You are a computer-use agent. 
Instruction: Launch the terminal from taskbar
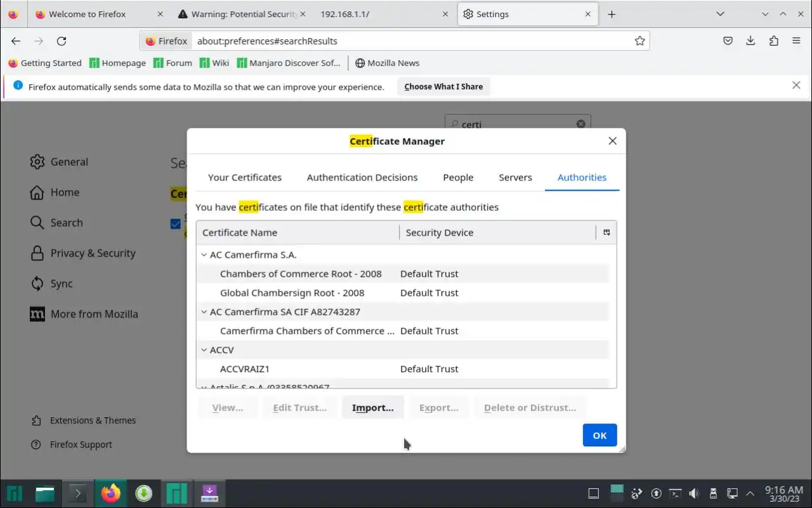coord(77,493)
